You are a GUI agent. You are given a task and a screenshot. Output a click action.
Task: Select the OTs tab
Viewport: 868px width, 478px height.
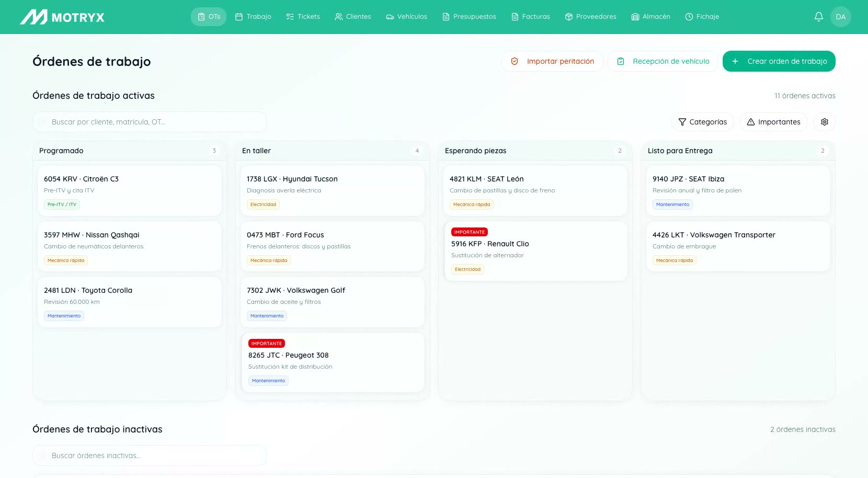209,17
